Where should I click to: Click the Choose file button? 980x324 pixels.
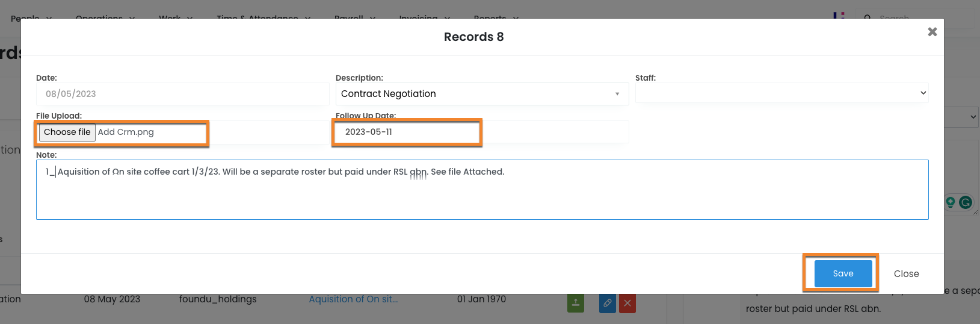click(67, 132)
